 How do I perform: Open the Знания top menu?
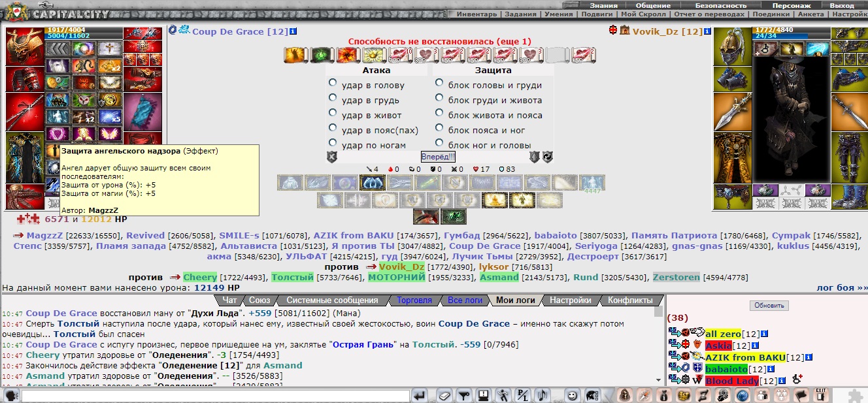click(x=603, y=5)
